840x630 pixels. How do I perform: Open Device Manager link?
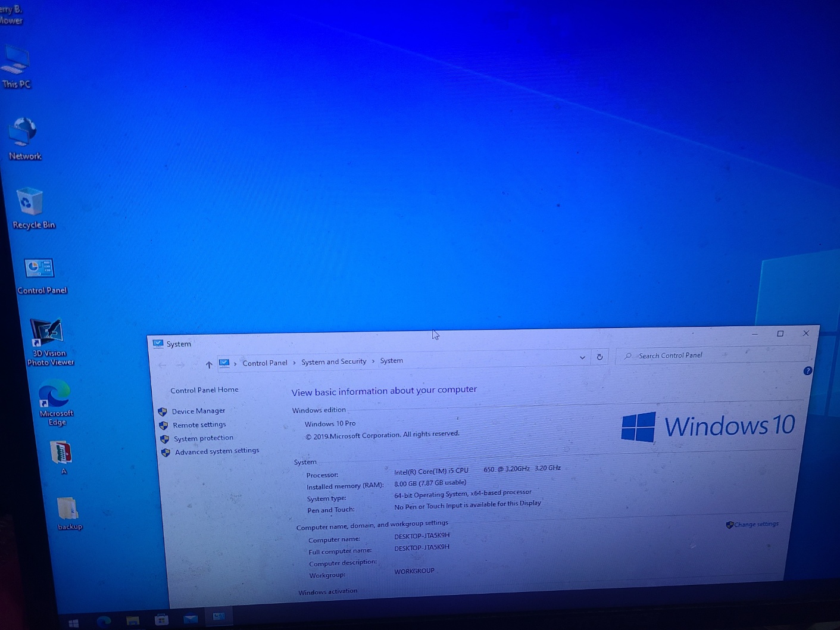[x=199, y=411]
